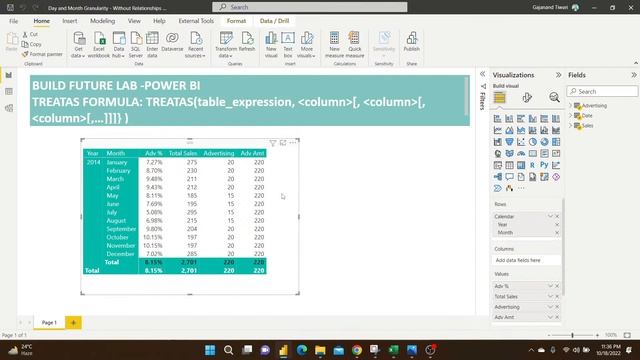
Task: Open More options ellipsis on matrix visual
Action: tap(293, 143)
